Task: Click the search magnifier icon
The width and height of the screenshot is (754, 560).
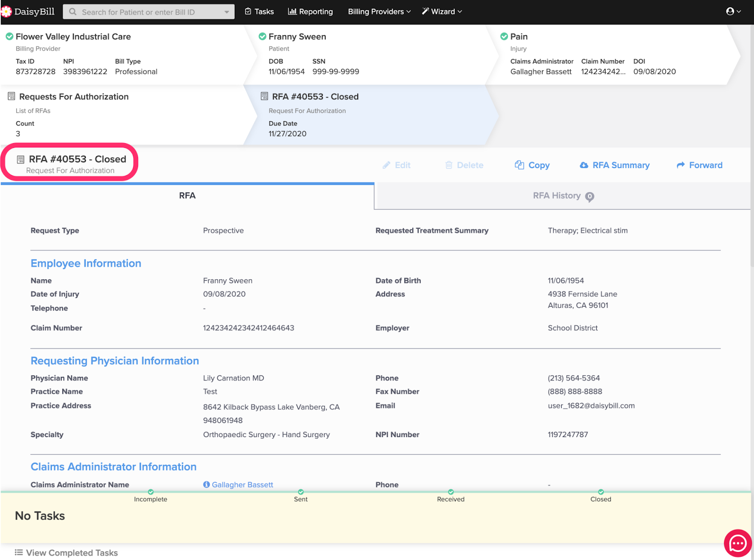Action: [x=73, y=12]
